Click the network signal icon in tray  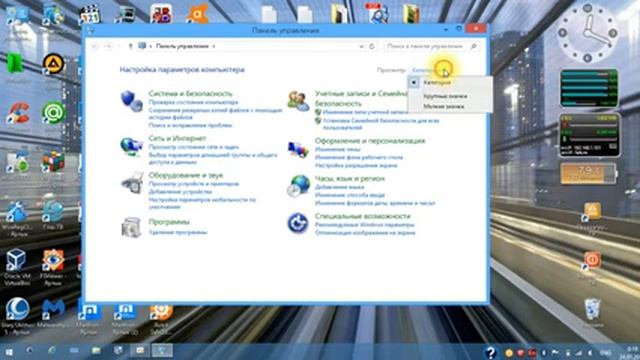point(578,352)
